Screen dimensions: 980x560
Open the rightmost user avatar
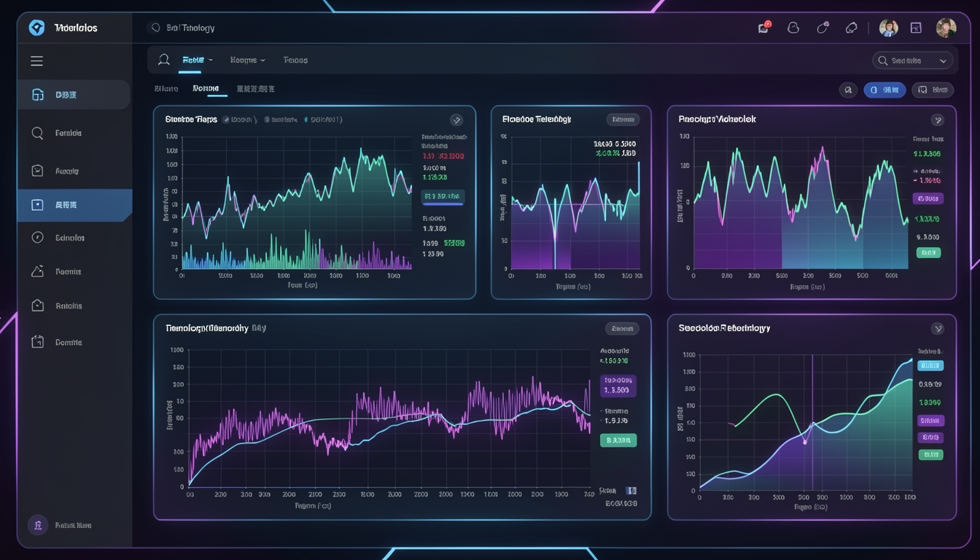[946, 28]
